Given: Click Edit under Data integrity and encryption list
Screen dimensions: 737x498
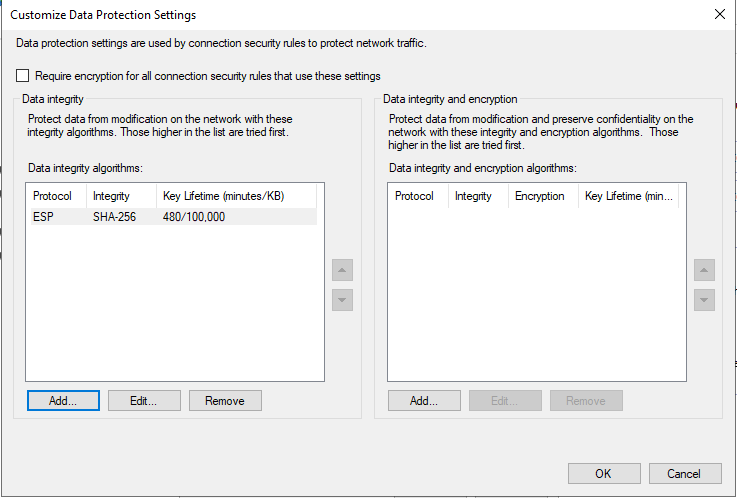Looking at the screenshot, I should (505, 400).
